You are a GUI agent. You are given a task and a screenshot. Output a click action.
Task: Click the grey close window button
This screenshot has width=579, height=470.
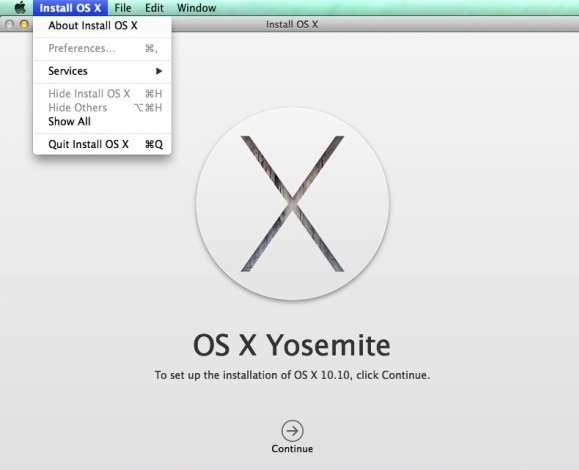point(10,24)
